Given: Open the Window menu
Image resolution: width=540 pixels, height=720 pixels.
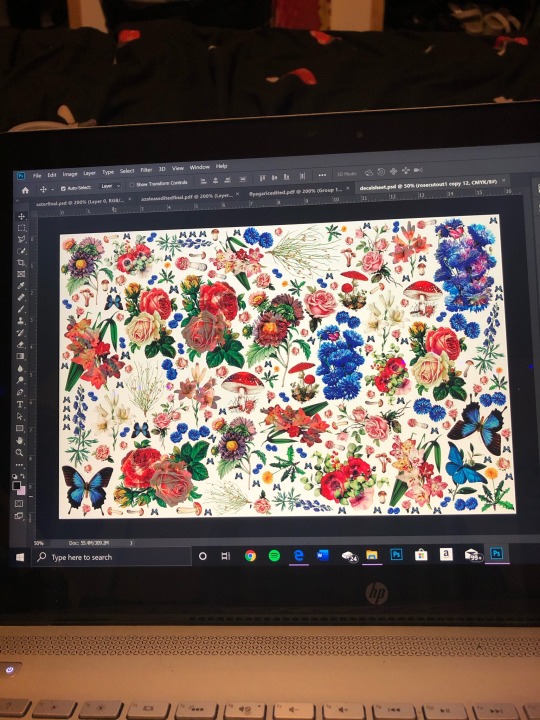Looking at the screenshot, I should [x=200, y=167].
